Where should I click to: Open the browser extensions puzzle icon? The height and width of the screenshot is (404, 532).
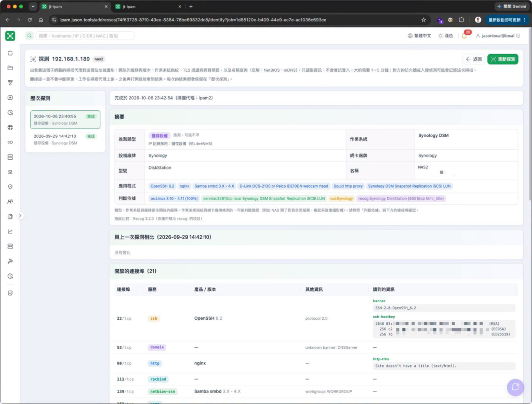click(461, 20)
